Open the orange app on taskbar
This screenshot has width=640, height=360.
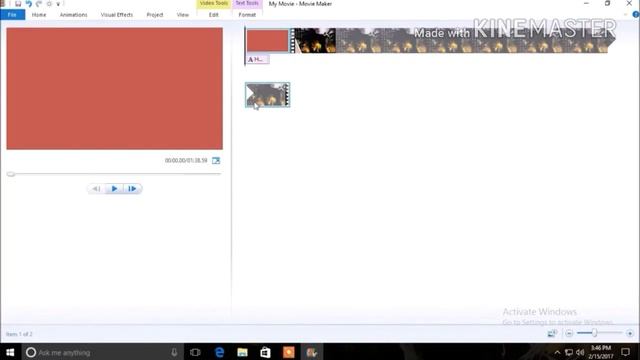(x=289, y=352)
